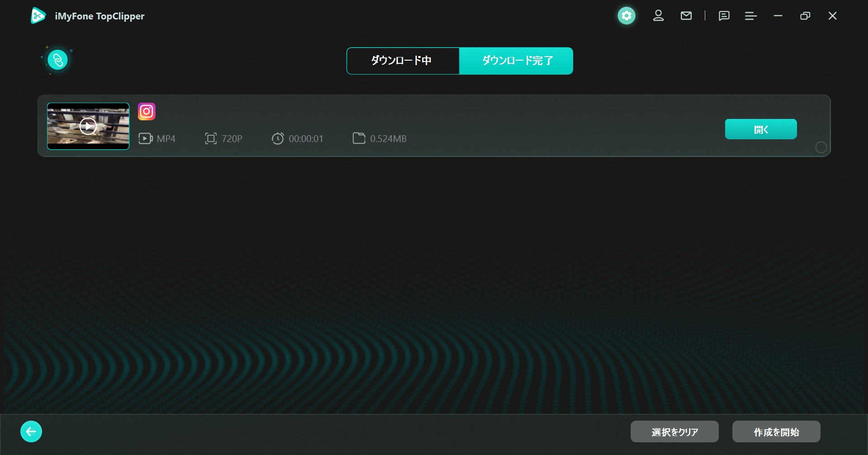Screen dimensions: 868x455
Task: Go back using the round arrow button
Action: [x=31, y=431]
